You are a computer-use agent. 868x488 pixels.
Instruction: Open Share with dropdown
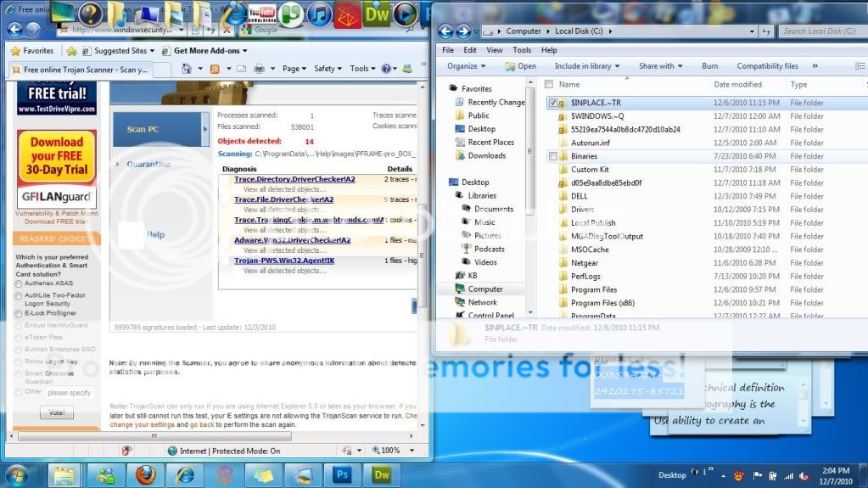(660, 66)
